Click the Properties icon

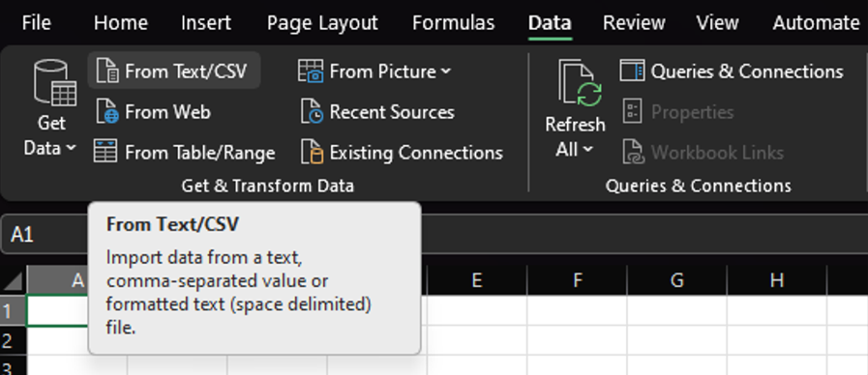pos(633,111)
